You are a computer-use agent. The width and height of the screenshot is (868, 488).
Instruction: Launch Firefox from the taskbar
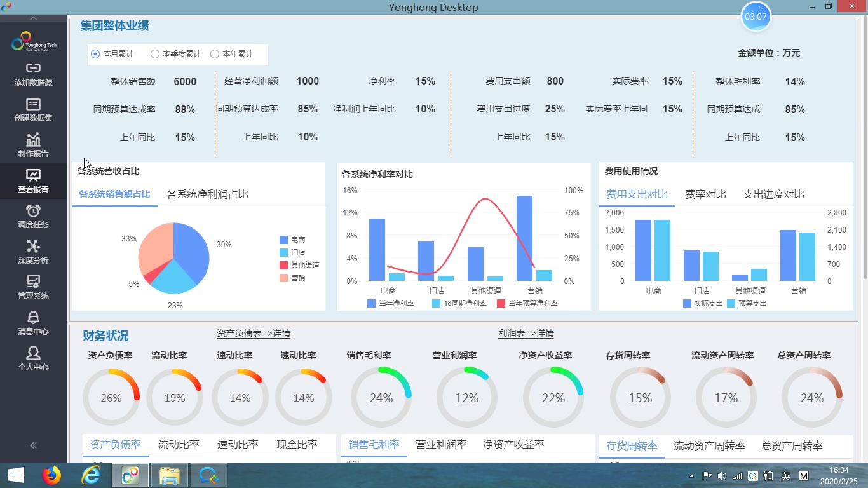(x=51, y=475)
